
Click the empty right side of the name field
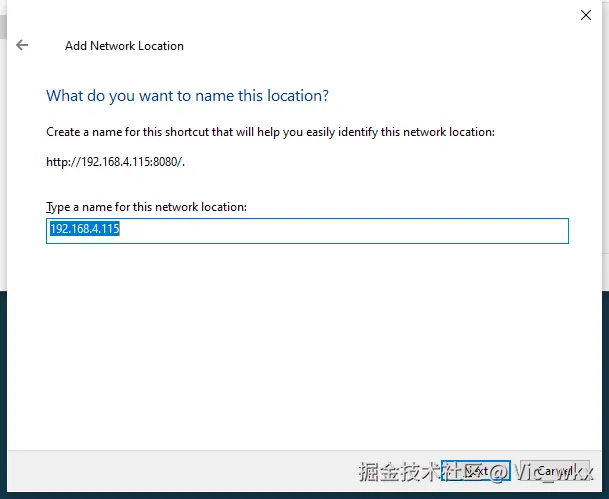point(400,231)
